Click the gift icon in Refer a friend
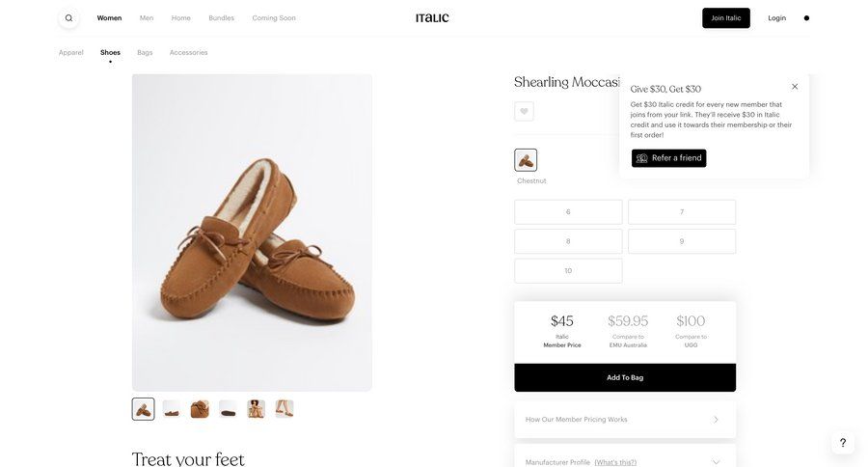868x467 pixels. pos(642,158)
